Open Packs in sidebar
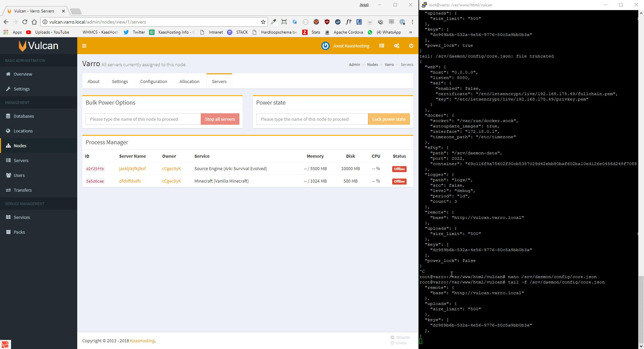 tap(19, 232)
